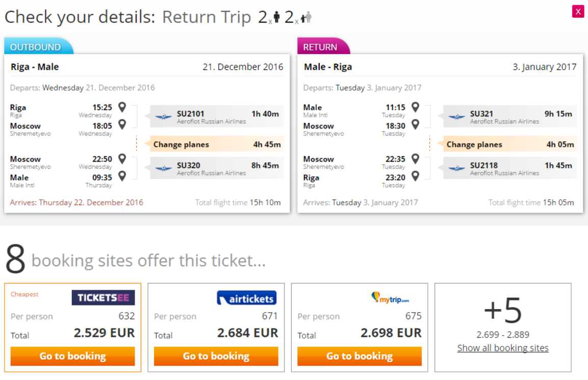588x380 pixels.
Task: Close the details popup with X button
Action: (x=578, y=11)
